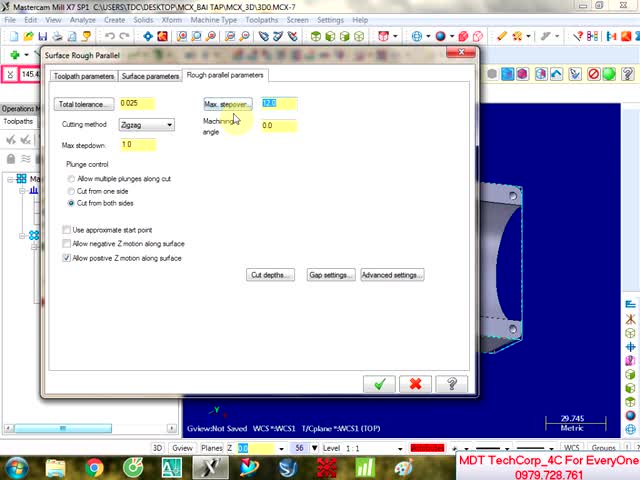Screen dimensions: 640x480
Task: Open the Z depth dropdown in status bar
Action: pos(281,449)
